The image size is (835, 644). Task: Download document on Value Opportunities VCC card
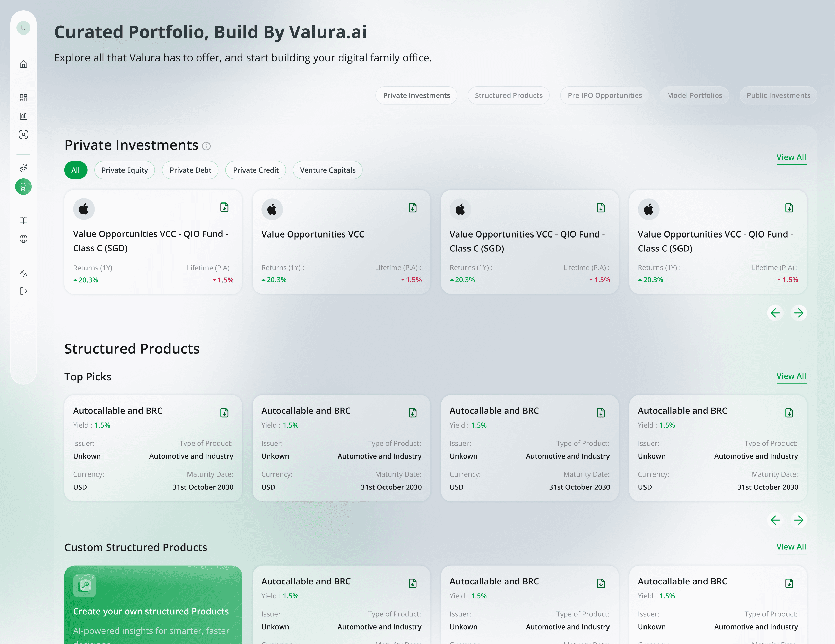click(412, 208)
